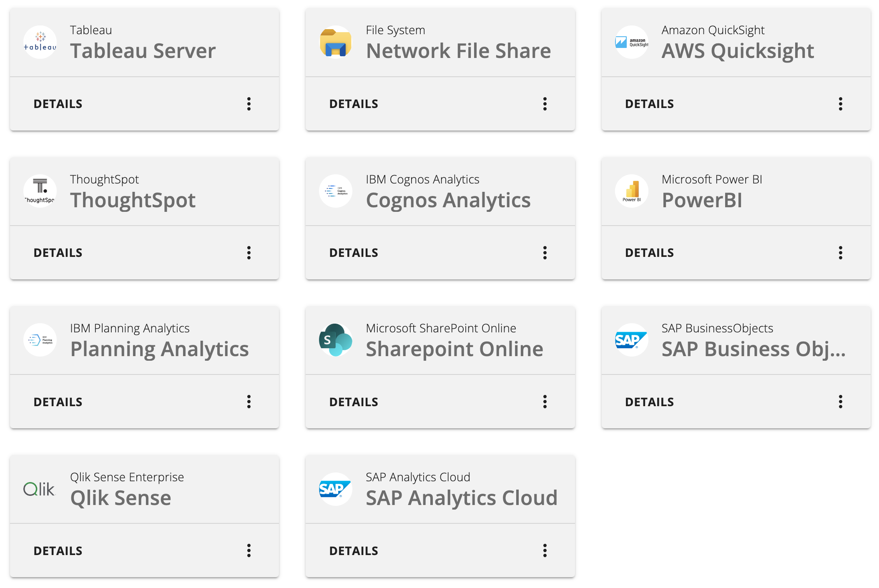Click the Microsoft SharePoint Online type label
Viewport: 879px width, 588px height.
pos(441,328)
